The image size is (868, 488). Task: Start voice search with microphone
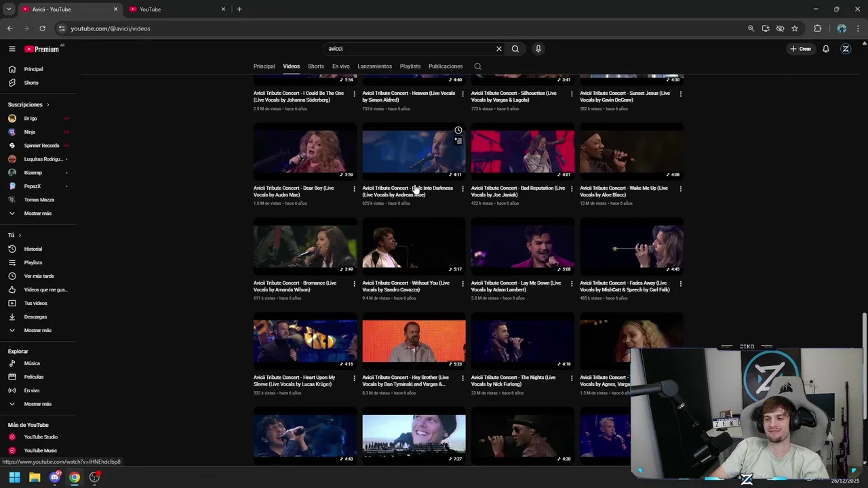click(x=538, y=49)
